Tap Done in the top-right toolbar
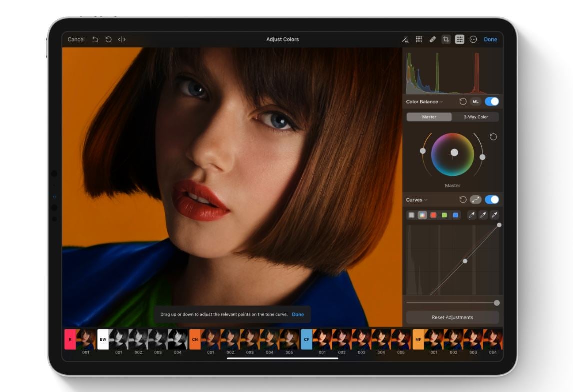This screenshot has height=392, width=573. (x=490, y=39)
